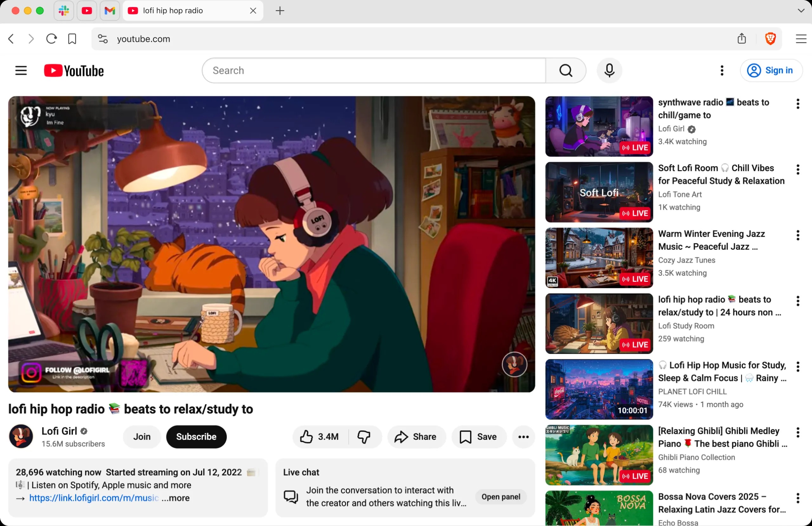Screen dimensions: 812x526
Task: Click the thumbs-up like icon
Action: [306, 437]
